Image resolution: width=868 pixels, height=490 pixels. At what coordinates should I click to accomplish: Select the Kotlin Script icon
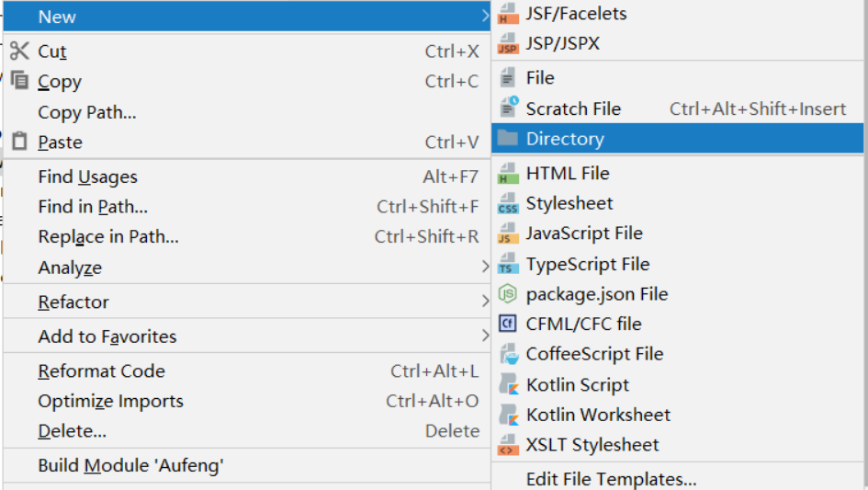(509, 384)
